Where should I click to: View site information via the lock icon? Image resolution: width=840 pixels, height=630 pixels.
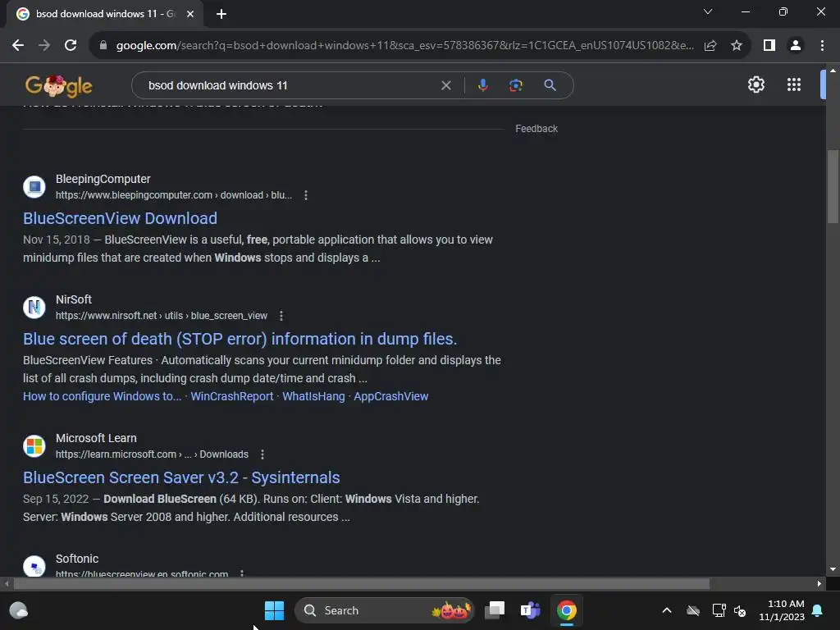(103, 46)
